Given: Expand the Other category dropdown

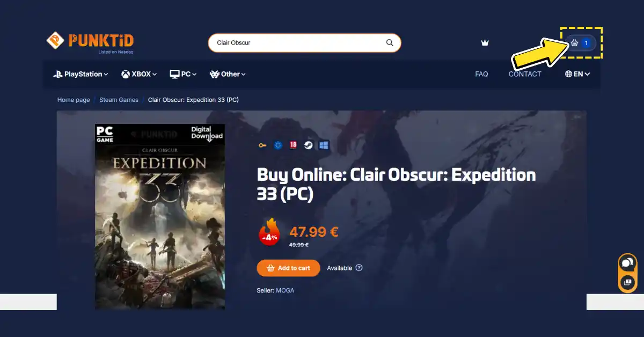Looking at the screenshot, I should [x=228, y=74].
